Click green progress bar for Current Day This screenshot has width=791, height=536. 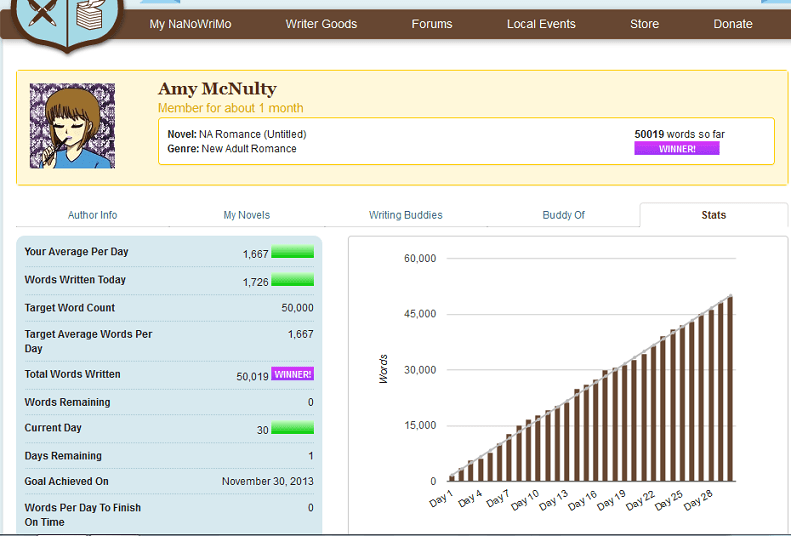point(293,428)
